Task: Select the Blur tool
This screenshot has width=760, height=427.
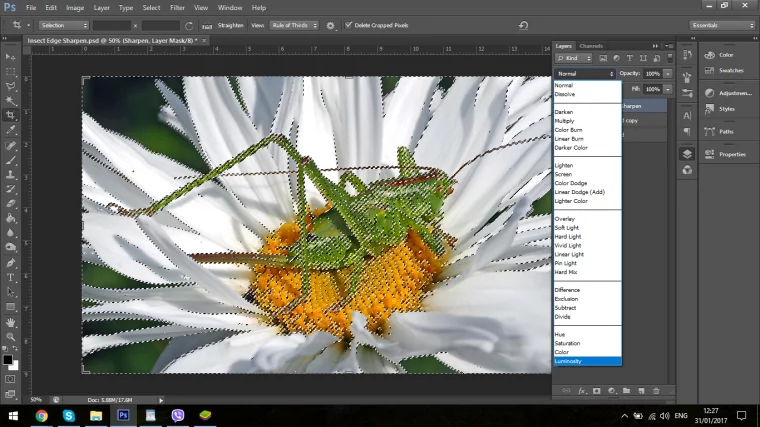Action: [10, 233]
